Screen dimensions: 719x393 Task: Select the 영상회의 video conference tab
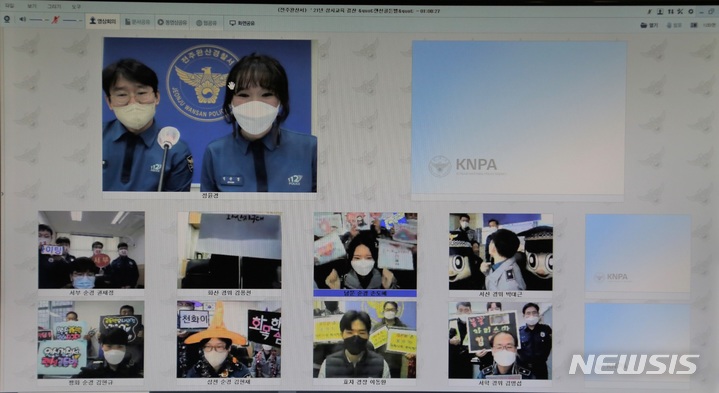coord(103,21)
